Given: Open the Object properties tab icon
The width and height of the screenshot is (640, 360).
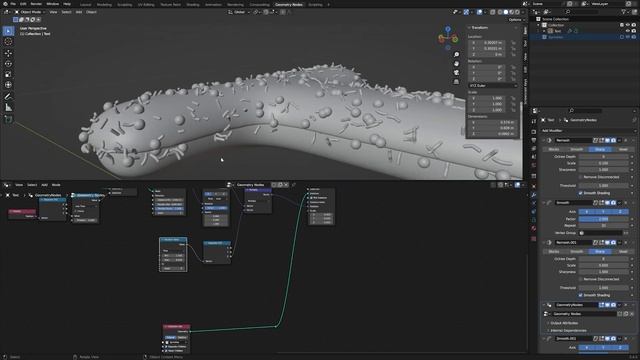Looking at the screenshot, I should [x=533, y=186].
